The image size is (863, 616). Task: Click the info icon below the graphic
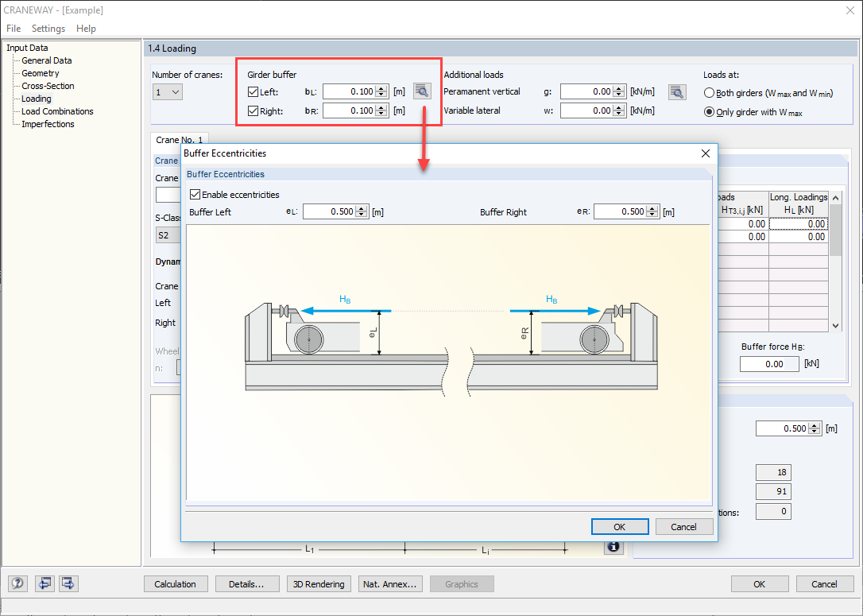click(613, 547)
